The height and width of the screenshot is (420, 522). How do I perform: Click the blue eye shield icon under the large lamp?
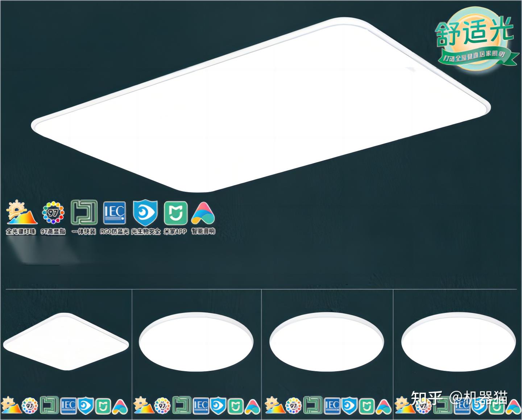pyautogui.click(x=145, y=213)
